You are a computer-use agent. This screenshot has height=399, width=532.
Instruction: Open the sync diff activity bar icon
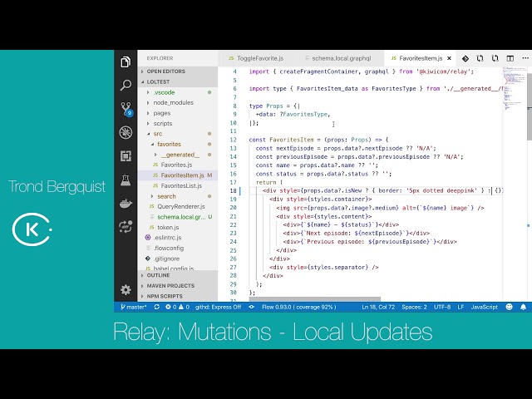point(126,226)
